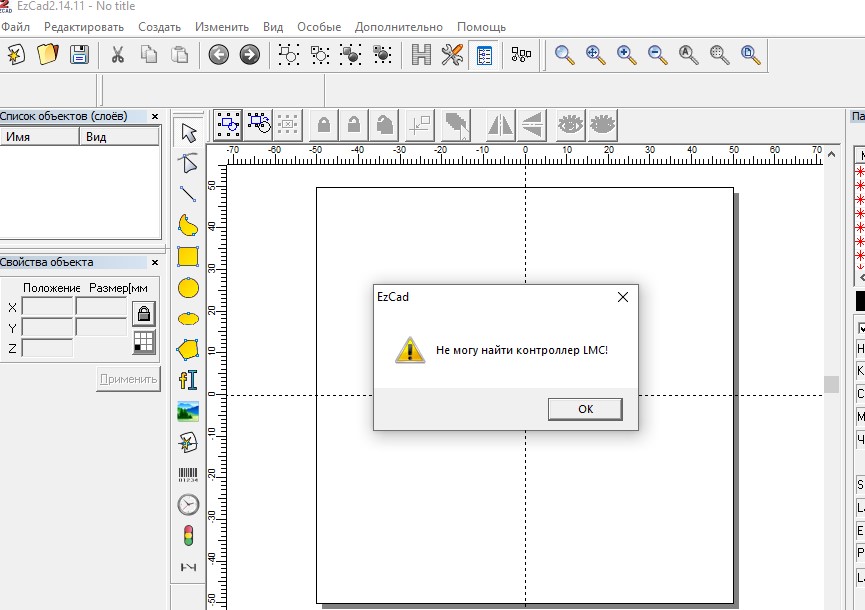Screen dimensions: 865x610
Task: Click OK in the EzCad error dialog
Action: 585,409
